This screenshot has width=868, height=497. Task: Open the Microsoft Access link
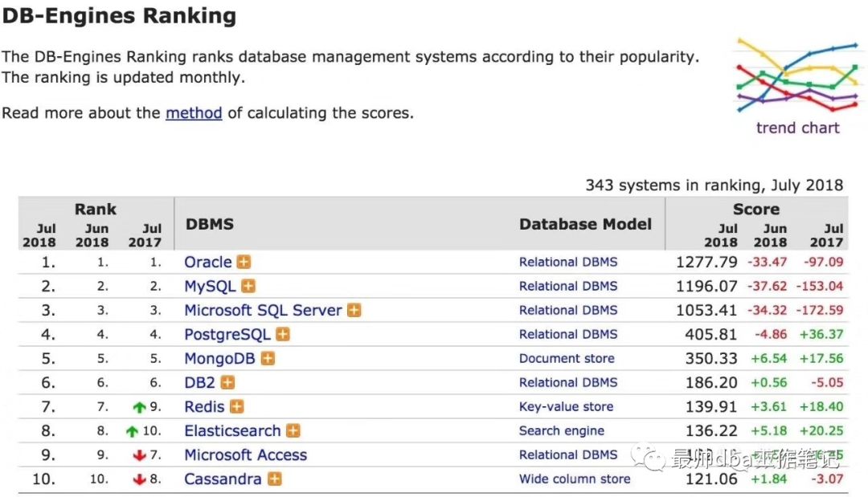[x=245, y=455]
